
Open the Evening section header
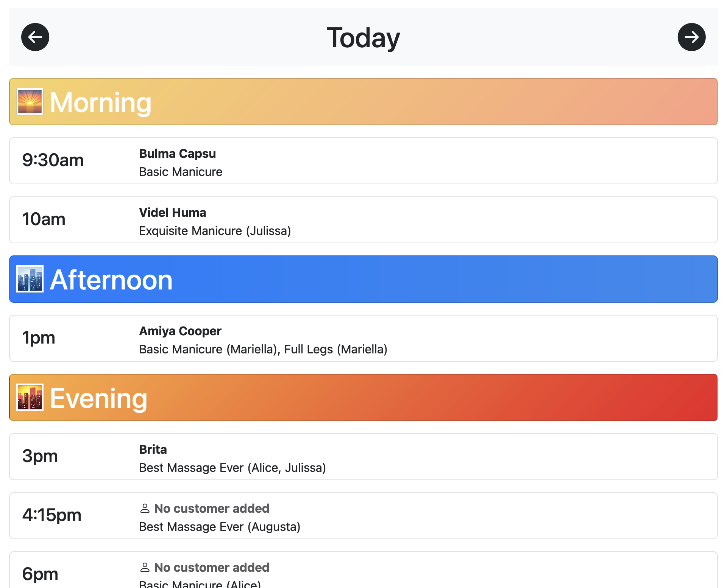coord(363,398)
